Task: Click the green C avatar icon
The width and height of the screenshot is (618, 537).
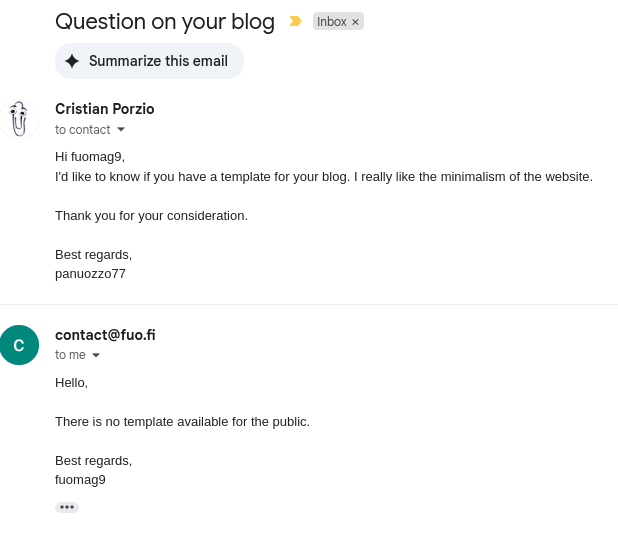Action: 19,345
